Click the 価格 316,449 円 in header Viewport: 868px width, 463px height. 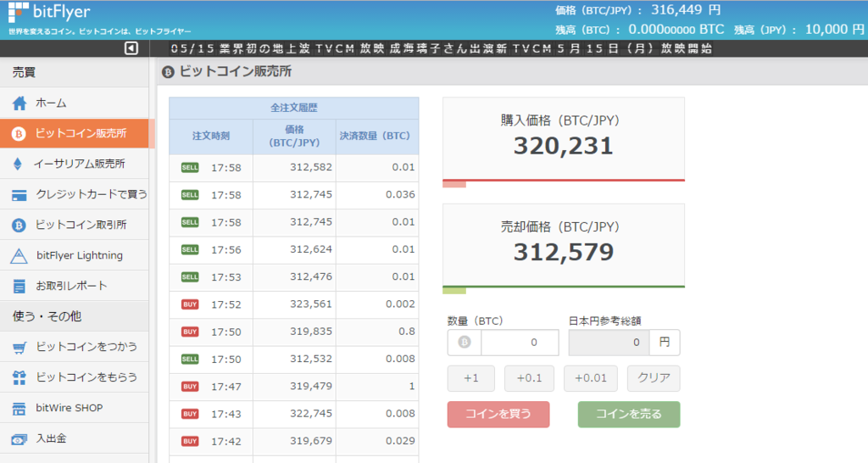pyautogui.click(x=637, y=10)
